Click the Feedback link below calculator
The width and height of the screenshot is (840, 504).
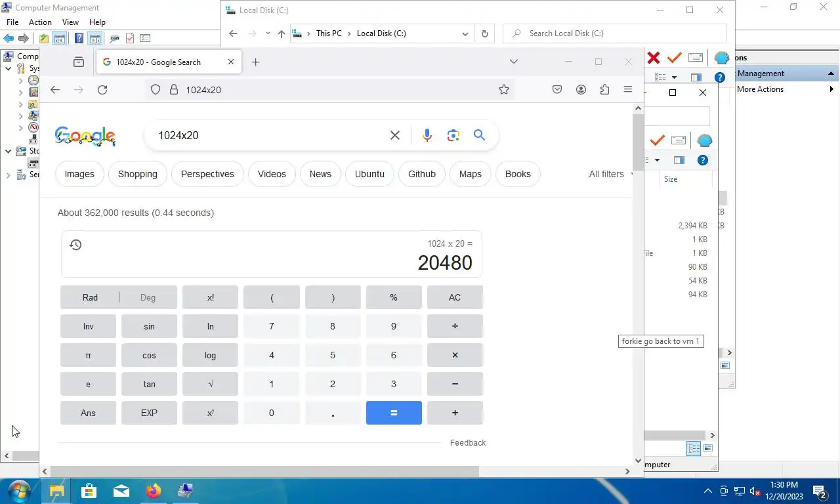tap(468, 443)
